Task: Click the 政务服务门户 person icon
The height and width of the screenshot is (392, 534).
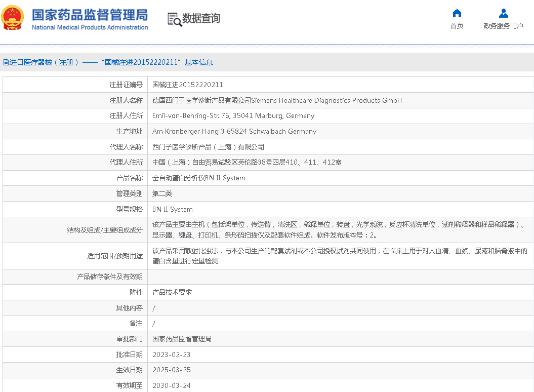Action: (x=503, y=13)
